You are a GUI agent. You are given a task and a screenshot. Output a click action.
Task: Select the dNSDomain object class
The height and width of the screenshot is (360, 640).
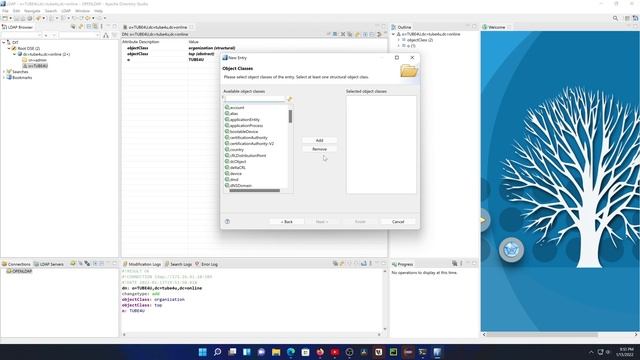click(x=239, y=185)
